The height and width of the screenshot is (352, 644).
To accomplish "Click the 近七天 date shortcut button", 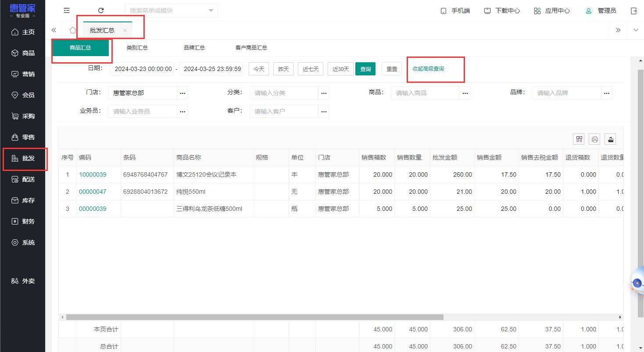I will [x=311, y=69].
